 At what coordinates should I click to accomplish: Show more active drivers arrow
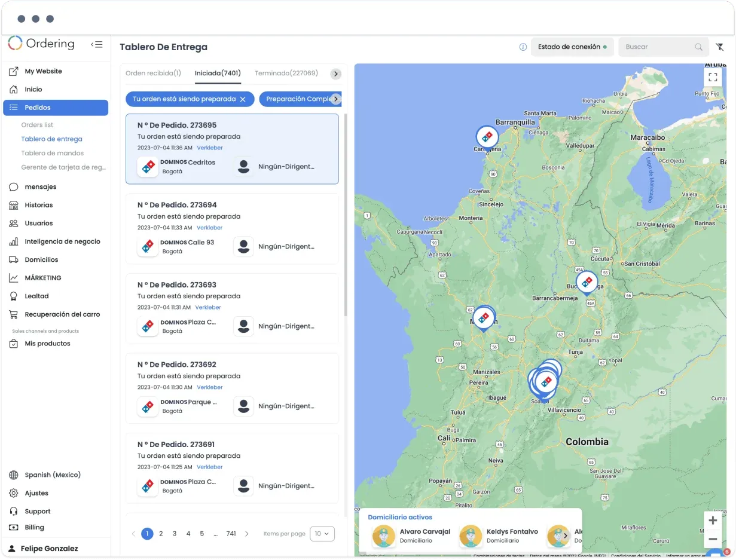566,535
